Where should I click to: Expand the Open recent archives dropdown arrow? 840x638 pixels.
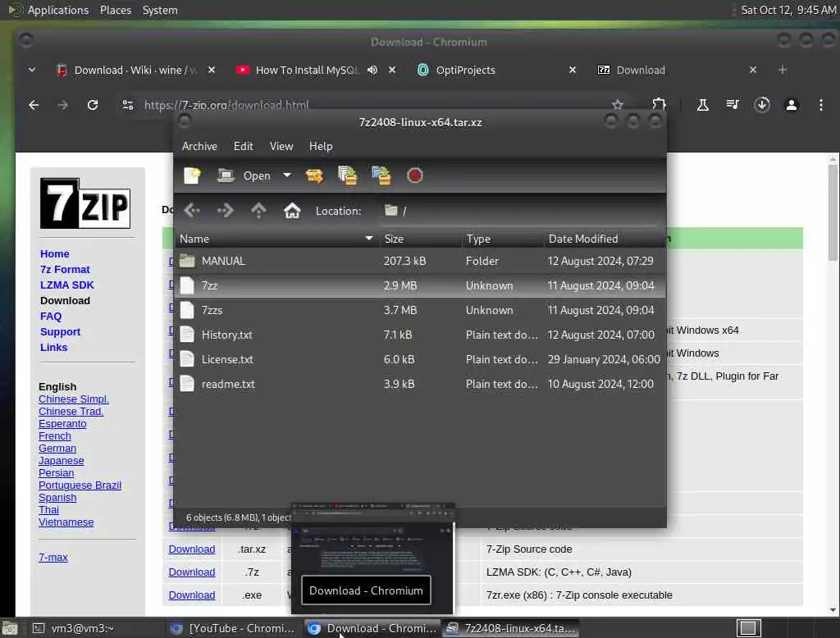click(x=287, y=175)
